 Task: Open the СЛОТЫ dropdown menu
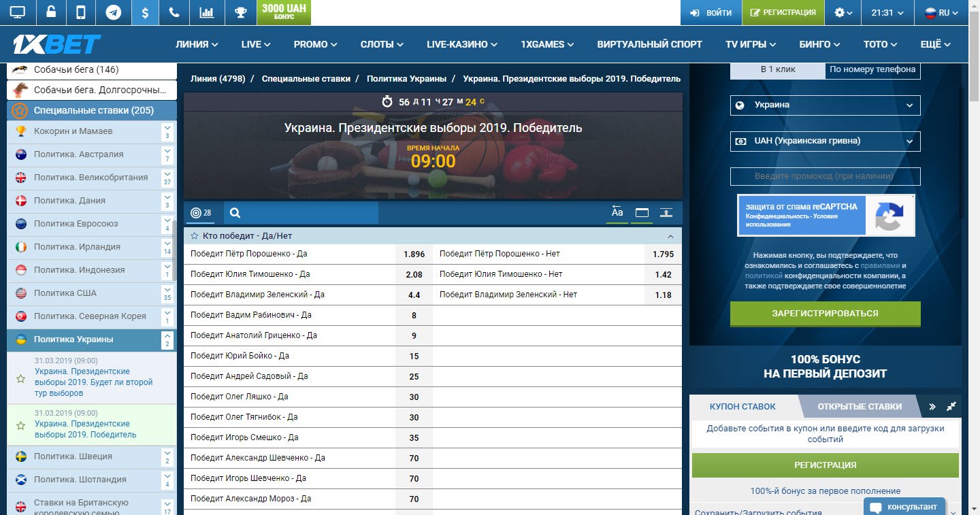[382, 44]
